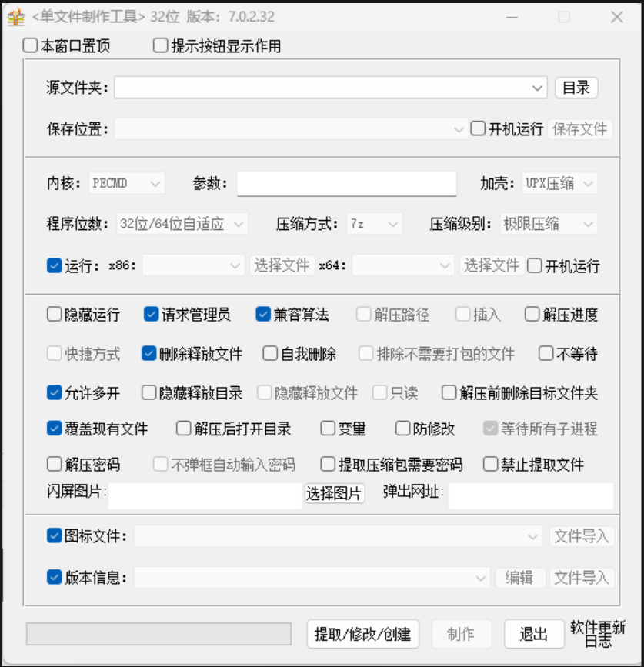
Task: Open the x64 run file dropdown
Action: pyautogui.click(x=403, y=265)
